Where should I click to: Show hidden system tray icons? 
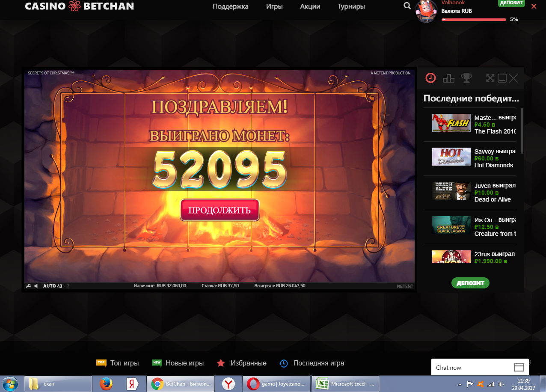coord(460,384)
